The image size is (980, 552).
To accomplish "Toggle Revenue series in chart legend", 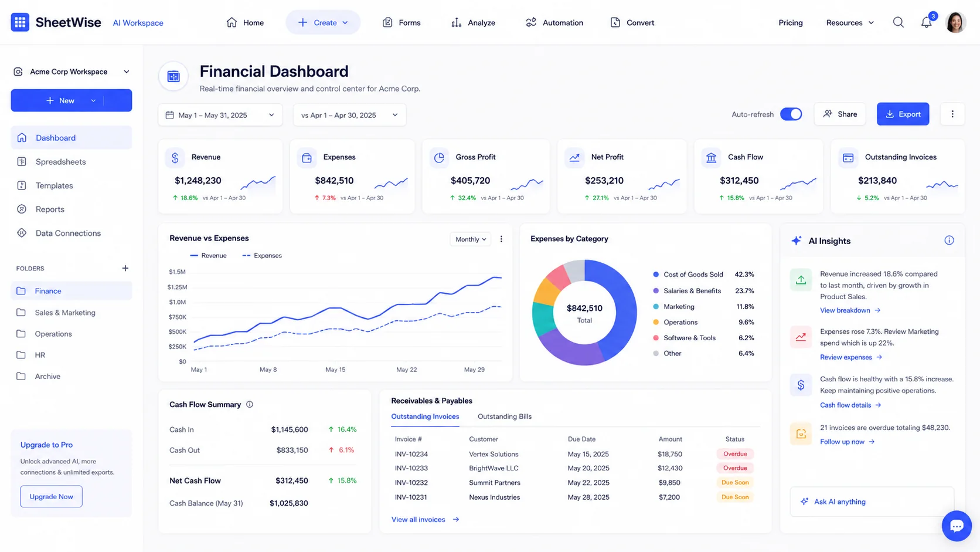I will point(208,256).
